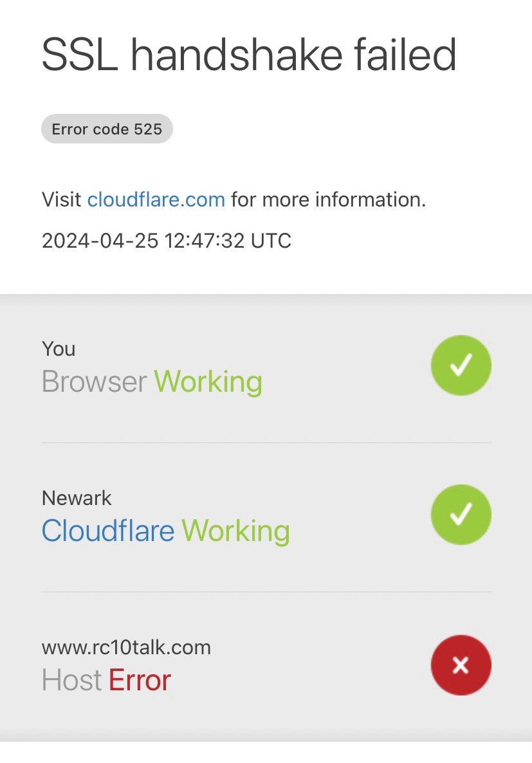532x763 pixels.
Task: Select the SSL handshake failed heading
Action: [x=249, y=55]
